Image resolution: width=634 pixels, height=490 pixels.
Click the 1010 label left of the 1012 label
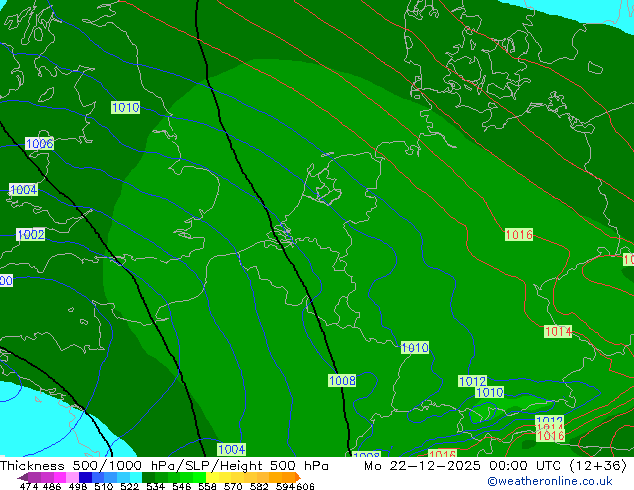click(x=415, y=348)
